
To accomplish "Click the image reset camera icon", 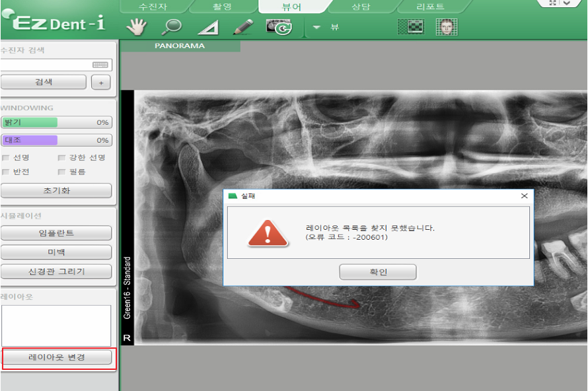I will [x=279, y=27].
